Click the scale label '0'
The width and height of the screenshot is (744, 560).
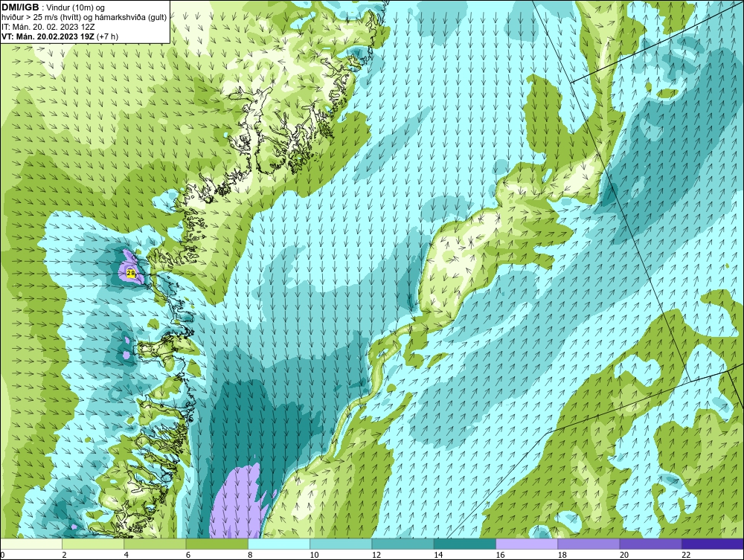point(2,556)
